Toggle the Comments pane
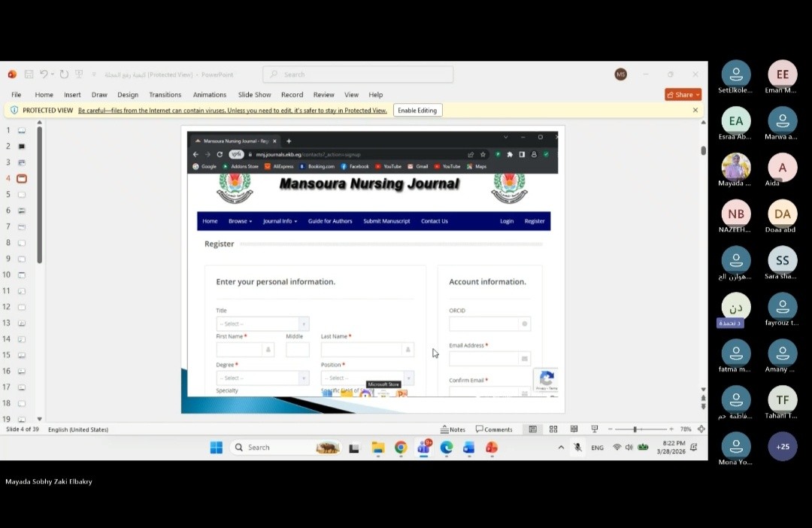812x528 pixels. [494, 429]
